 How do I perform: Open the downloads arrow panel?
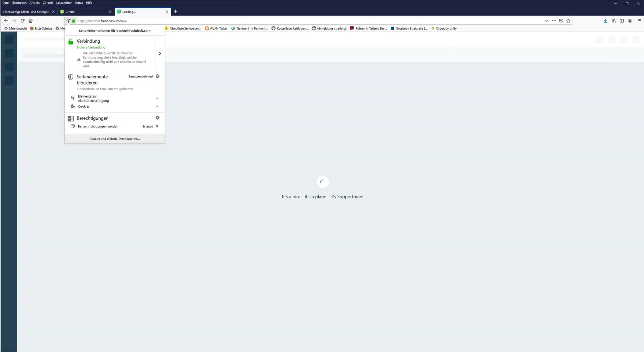coord(606,21)
